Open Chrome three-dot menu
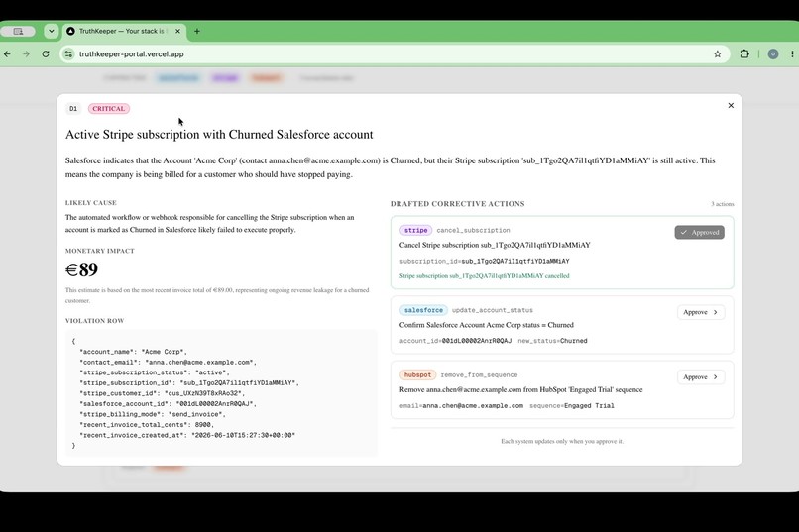Viewport: 799px width, 532px height. click(x=792, y=53)
